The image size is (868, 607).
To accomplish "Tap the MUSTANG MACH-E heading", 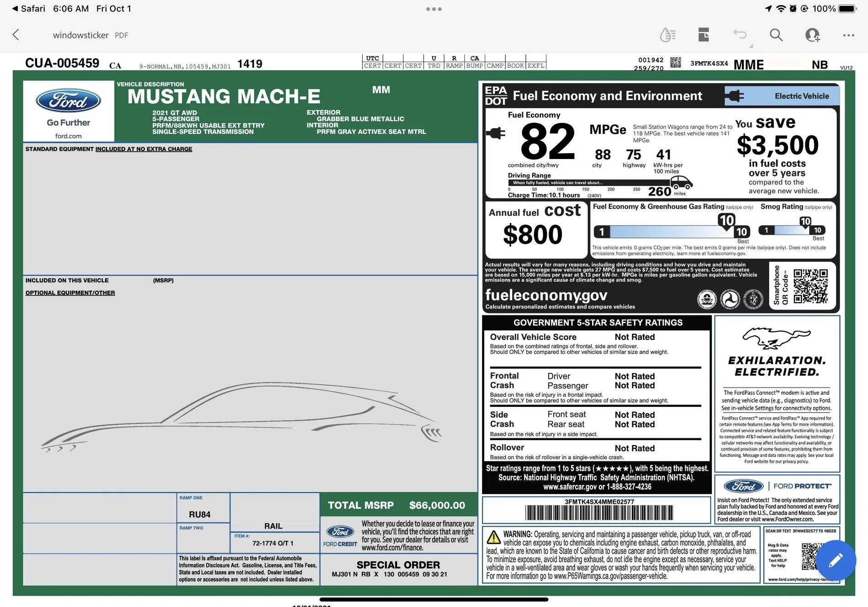I will (x=224, y=96).
